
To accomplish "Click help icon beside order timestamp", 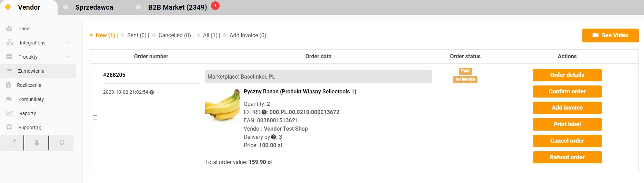I will 152,92.
